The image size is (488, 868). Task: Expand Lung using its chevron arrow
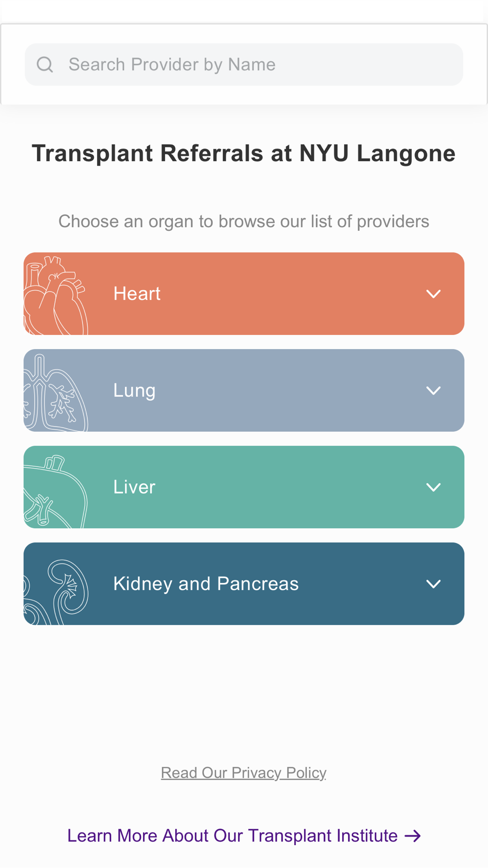[433, 391]
